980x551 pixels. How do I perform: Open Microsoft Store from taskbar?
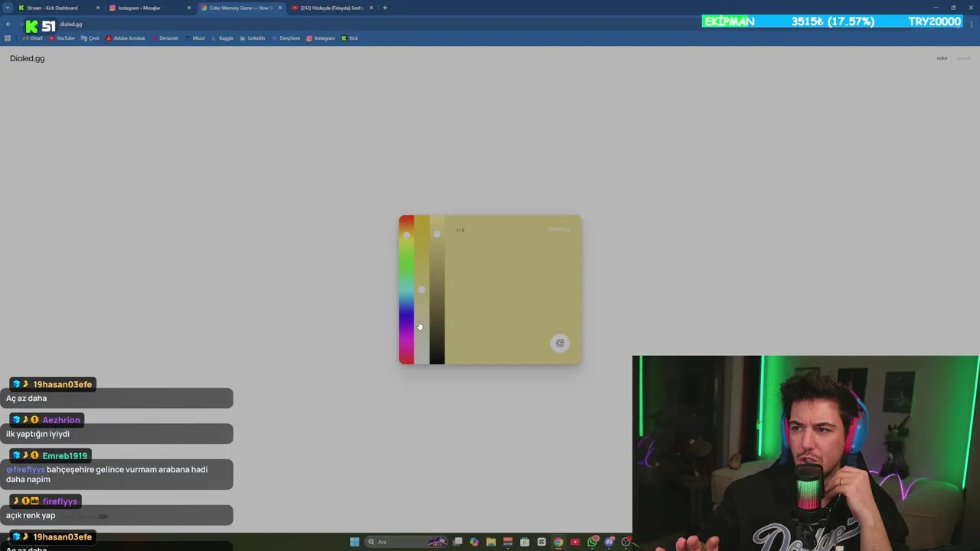click(x=524, y=542)
